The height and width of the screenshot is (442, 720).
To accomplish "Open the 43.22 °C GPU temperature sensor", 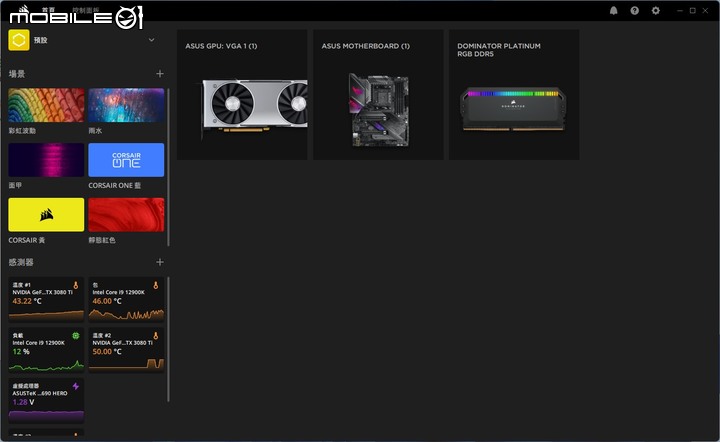I will click(46, 298).
